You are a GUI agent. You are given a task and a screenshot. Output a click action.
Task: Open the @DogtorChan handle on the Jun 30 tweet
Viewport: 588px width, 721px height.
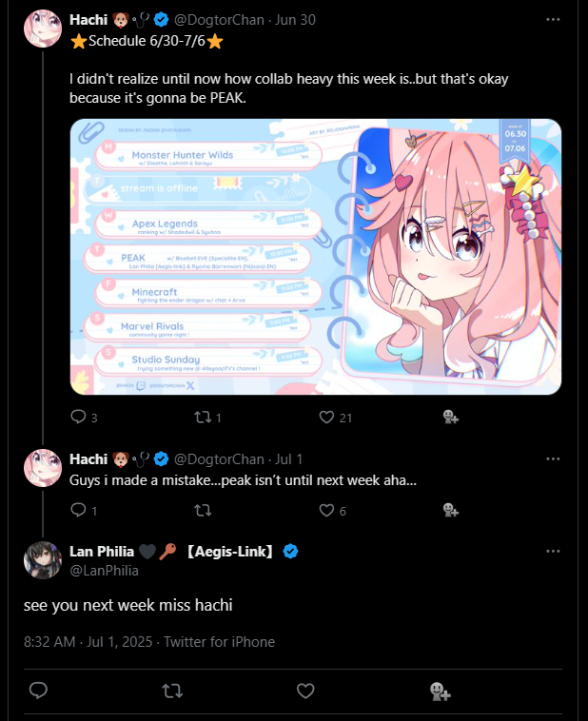tap(219, 20)
